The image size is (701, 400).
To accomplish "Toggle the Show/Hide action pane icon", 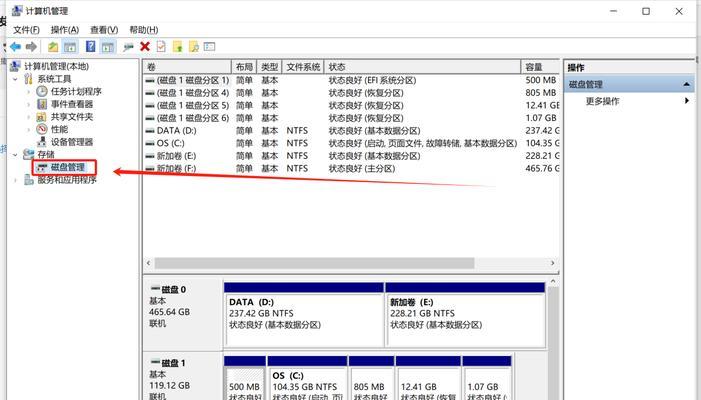I will point(107,46).
